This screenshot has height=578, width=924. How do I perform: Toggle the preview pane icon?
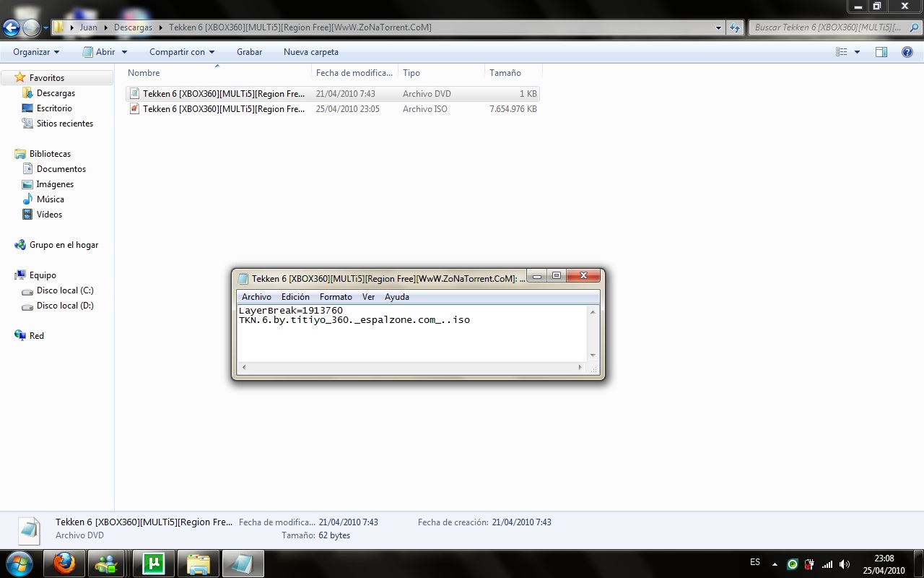[x=881, y=52]
